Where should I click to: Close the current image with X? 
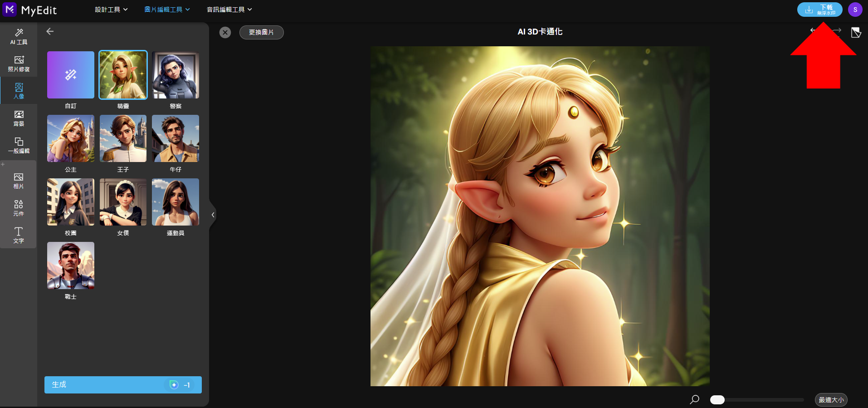225,32
